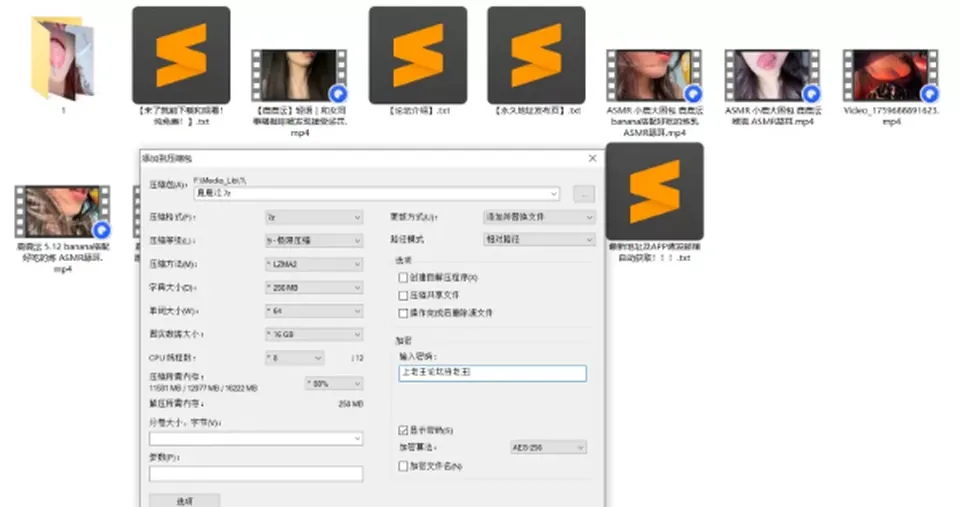Click the password input field
Screen dimensions: 960x507
click(x=492, y=373)
